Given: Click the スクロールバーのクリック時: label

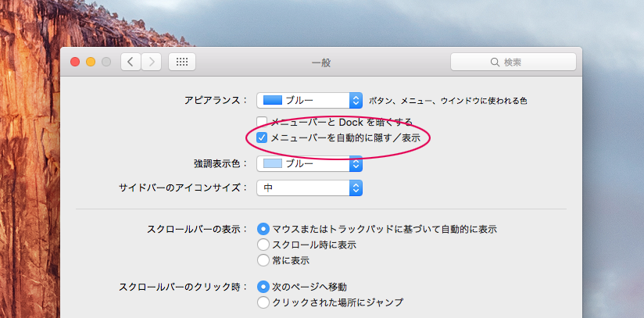Looking at the screenshot, I should (184, 287).
